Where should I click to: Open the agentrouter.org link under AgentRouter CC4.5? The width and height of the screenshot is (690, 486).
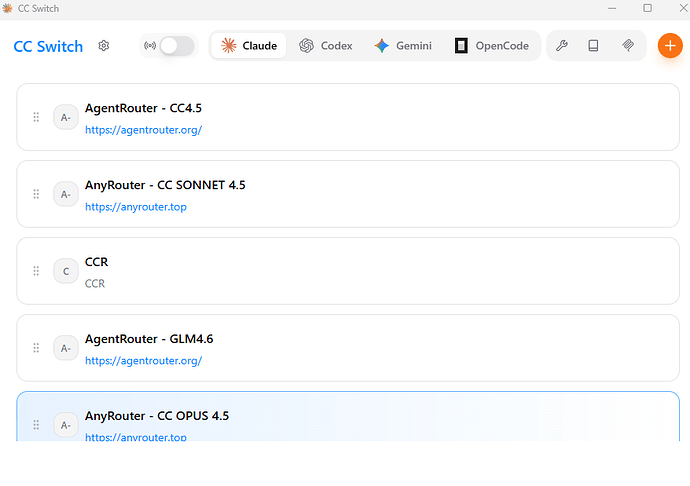pos(143,130)
